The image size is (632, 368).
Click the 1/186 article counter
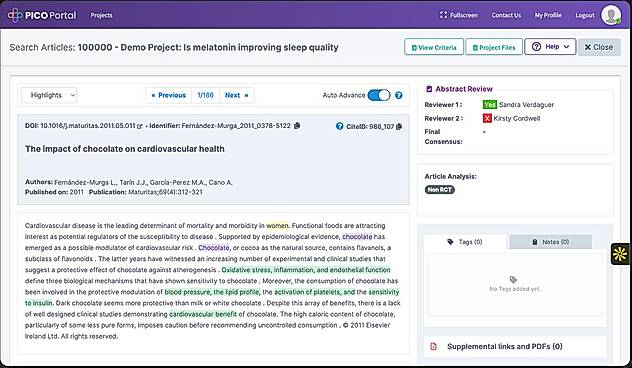point(205,96)
